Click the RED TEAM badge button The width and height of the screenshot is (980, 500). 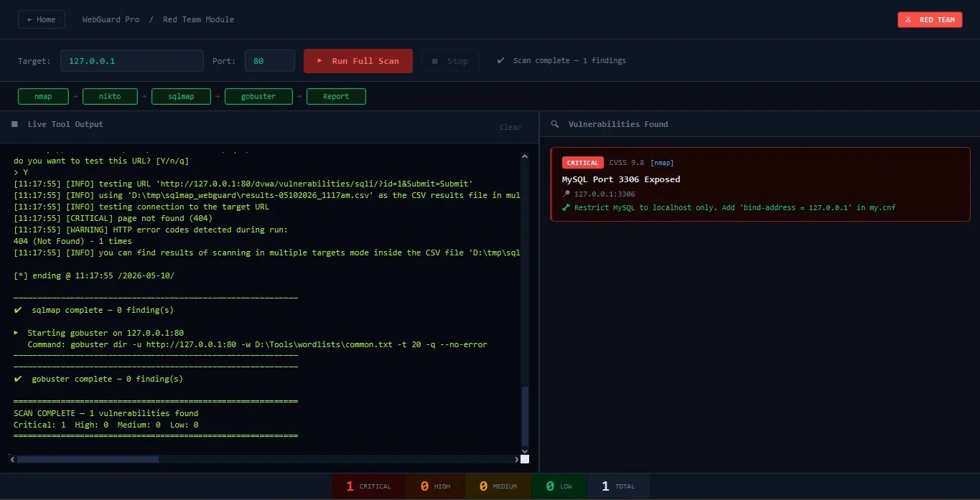click(930, 19)
